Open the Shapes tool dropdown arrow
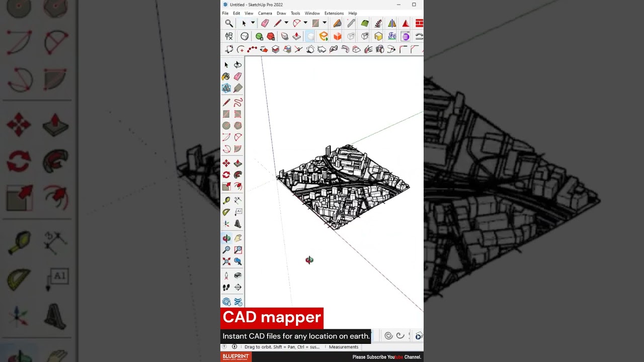The image size is (644, 362). [325, 23]
